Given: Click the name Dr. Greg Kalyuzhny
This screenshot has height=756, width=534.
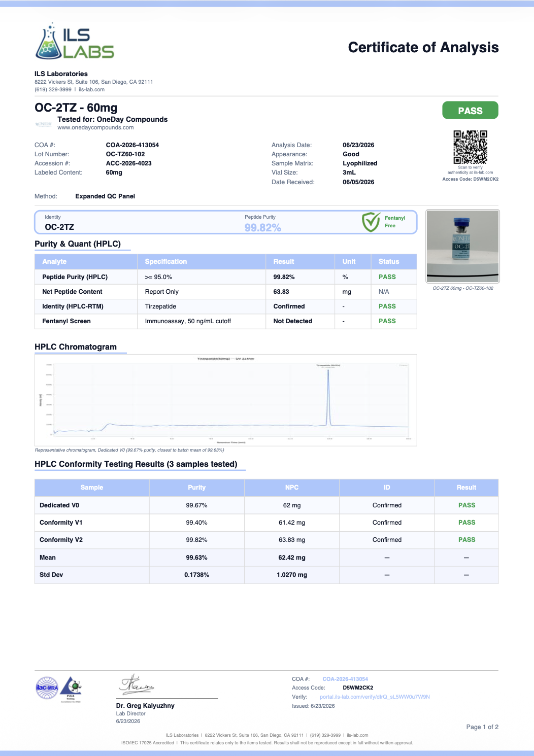Looking at the screenshot, I should pyautogui.click(x=145, y=706).
